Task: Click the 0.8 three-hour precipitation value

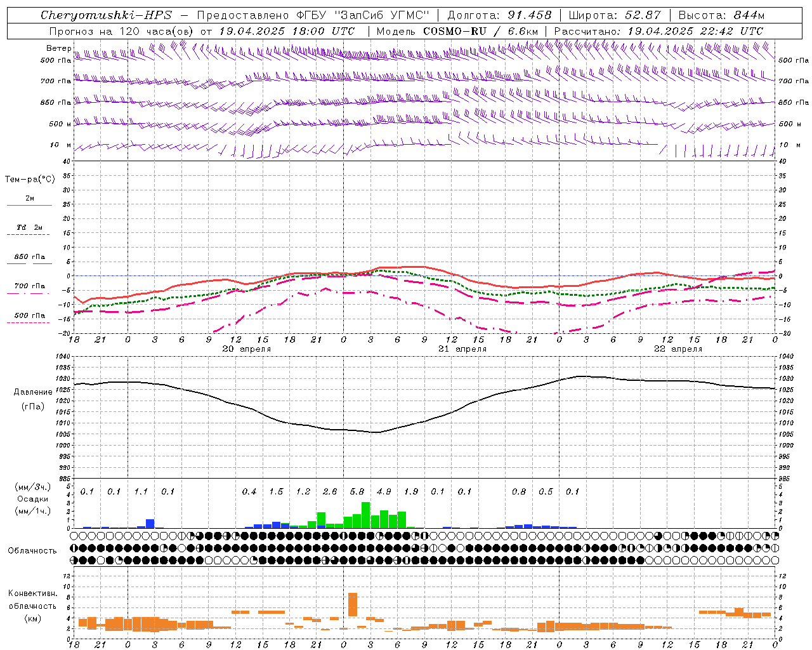Action: click(x=519, y=492)
